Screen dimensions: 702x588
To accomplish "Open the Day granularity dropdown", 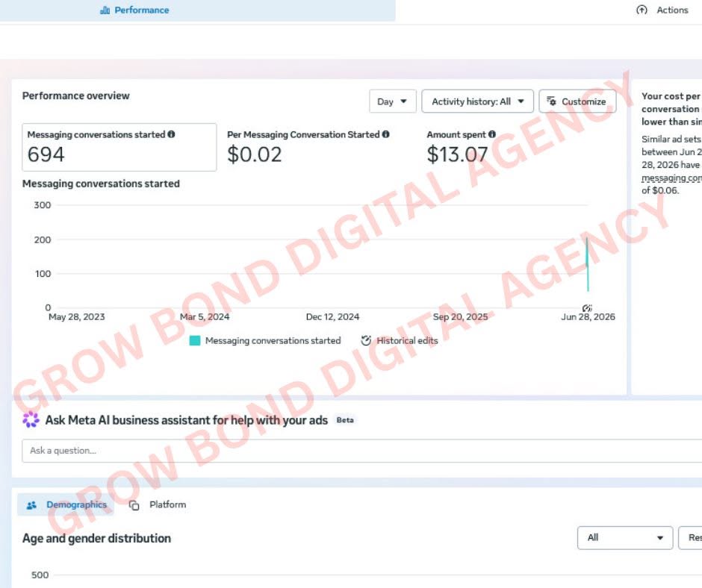I will point(393,101).
